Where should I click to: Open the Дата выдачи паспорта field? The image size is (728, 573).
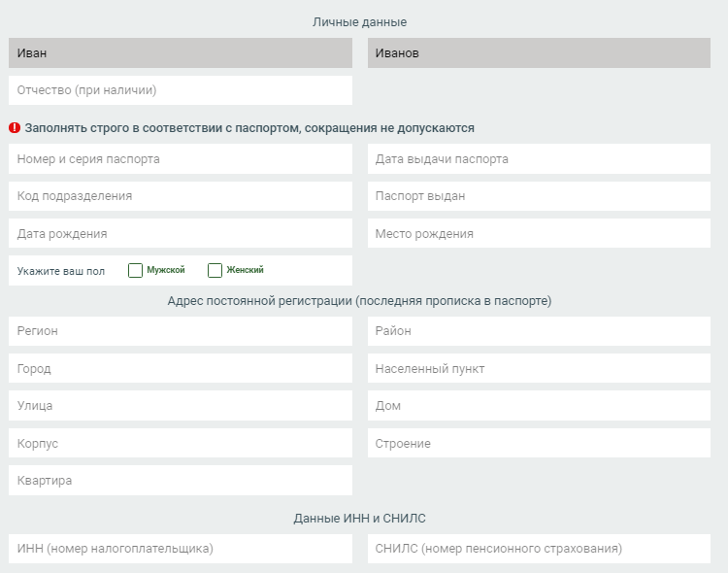click(539, 159)
